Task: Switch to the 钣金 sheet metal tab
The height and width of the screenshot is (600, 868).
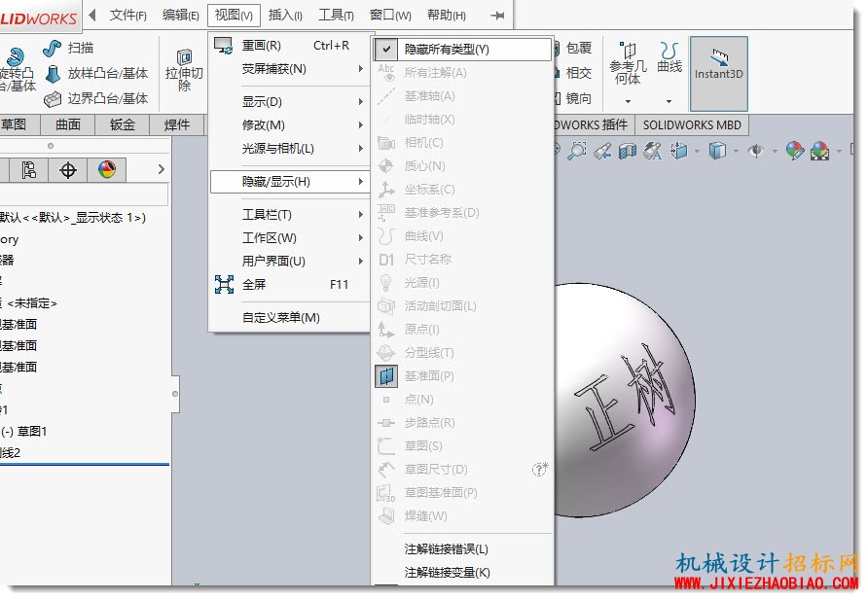Action: [x=123, y=125]
